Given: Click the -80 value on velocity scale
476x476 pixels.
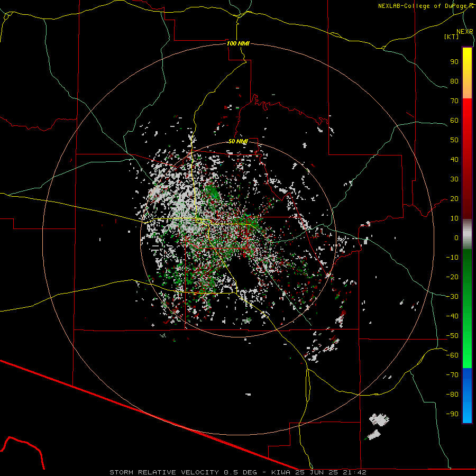Looking at the screenshot, I should [x=452, y=395].
